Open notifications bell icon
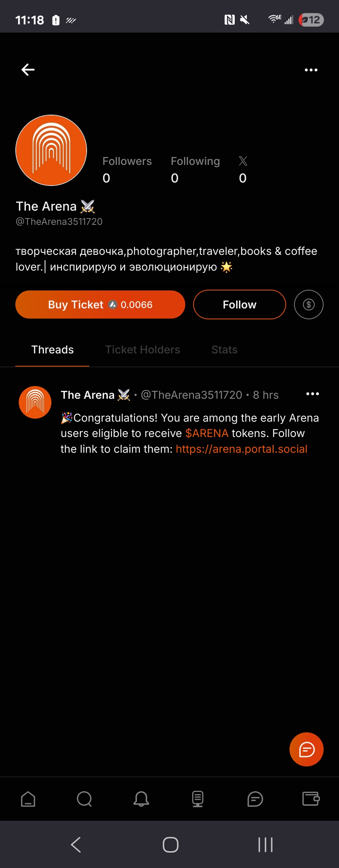The width and height of the screenshot is (339, 868). [141, 799]
